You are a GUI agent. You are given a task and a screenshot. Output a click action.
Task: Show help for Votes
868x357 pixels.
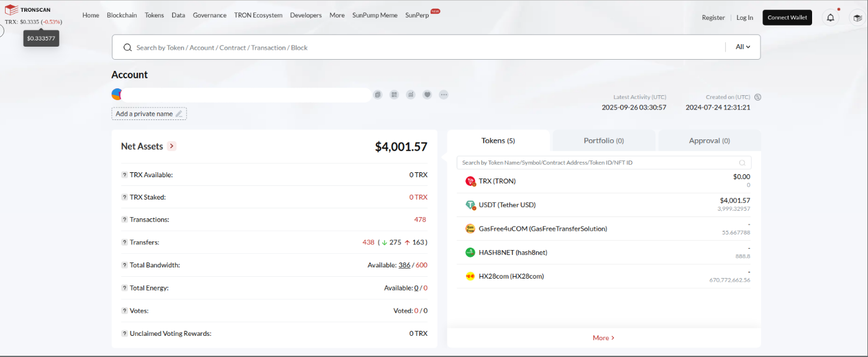pos(124,310)
